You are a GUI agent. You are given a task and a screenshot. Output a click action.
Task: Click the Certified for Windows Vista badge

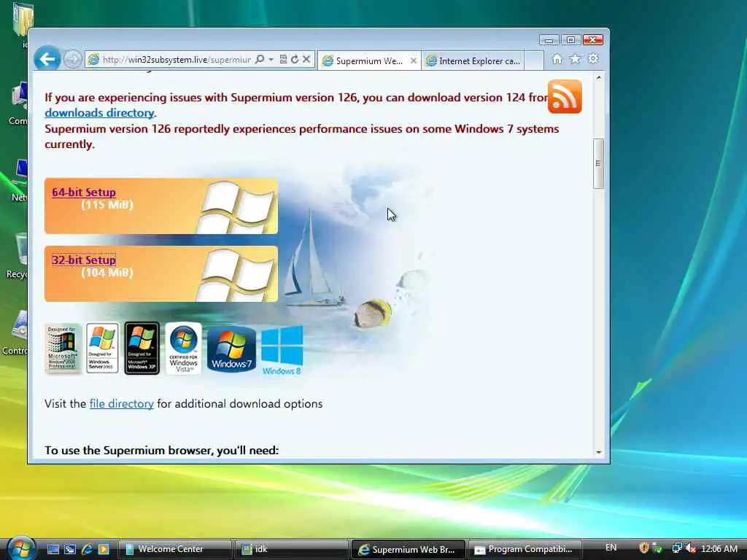183,348
